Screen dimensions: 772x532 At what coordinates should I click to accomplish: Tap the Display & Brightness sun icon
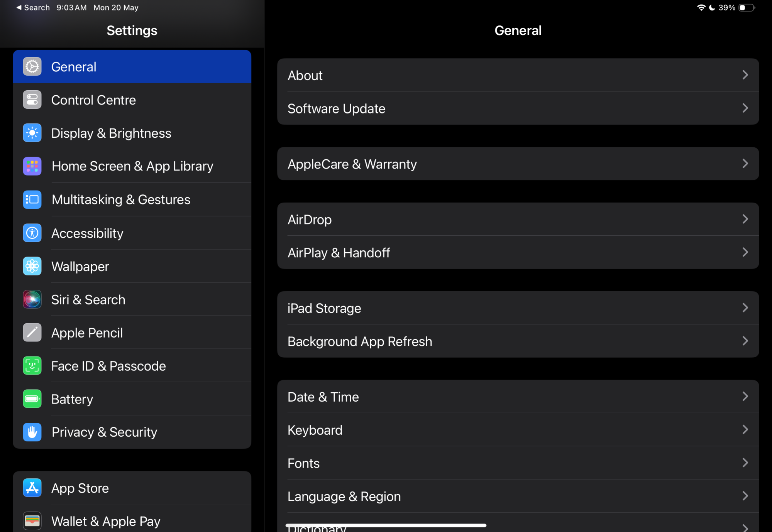[x=32, y=133]
